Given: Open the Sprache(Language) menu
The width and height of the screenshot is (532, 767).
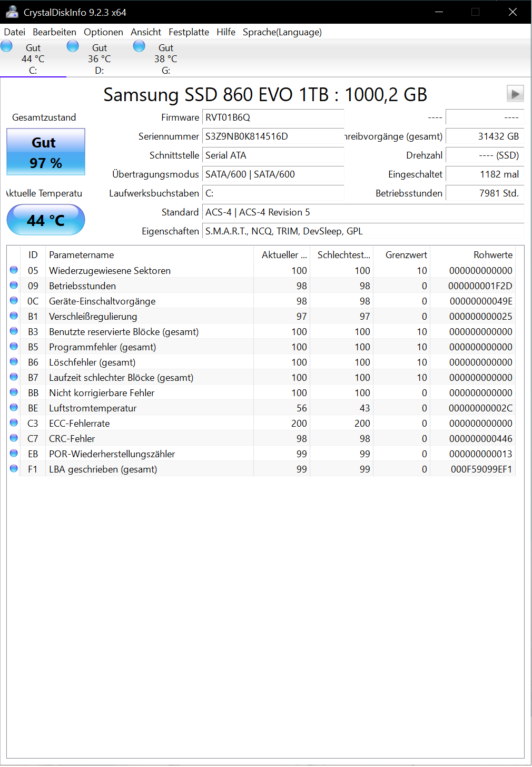Looking at the screenshot, I should point(282,32).
